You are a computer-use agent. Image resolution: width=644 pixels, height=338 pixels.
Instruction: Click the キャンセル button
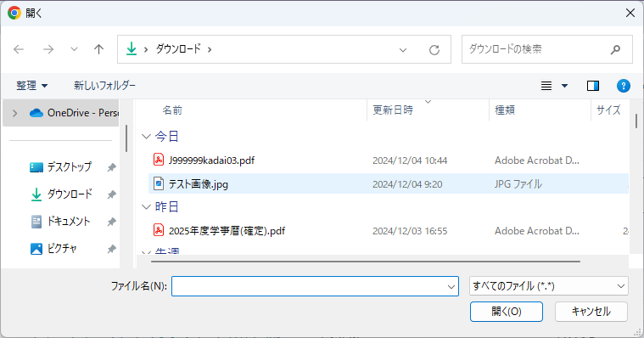[591, 312]
